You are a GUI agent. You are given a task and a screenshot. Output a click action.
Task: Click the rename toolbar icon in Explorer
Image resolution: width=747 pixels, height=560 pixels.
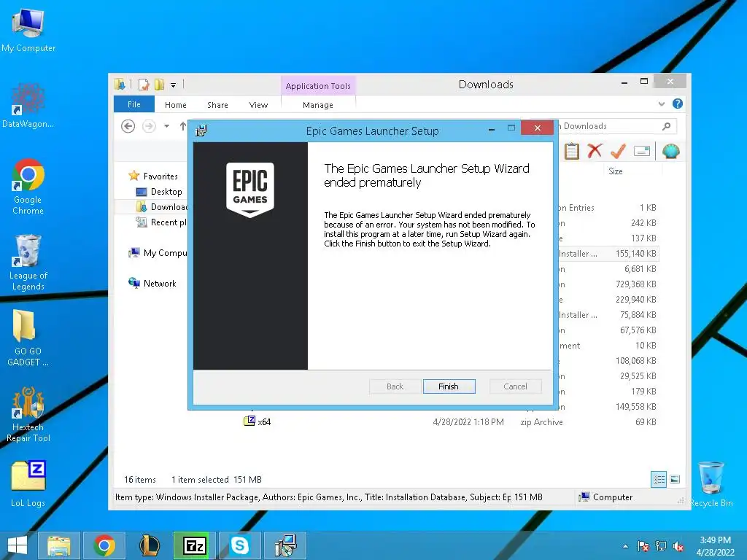(x=642, y=152)
